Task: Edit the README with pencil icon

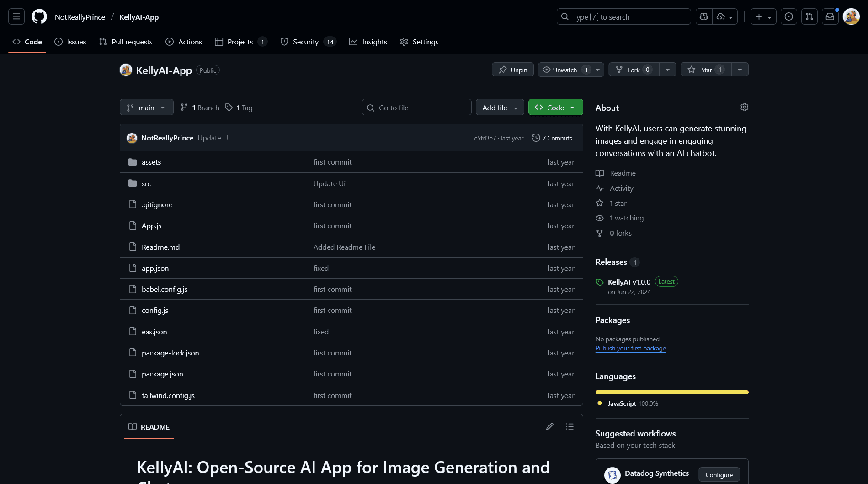Action: (x=549, y=426)
